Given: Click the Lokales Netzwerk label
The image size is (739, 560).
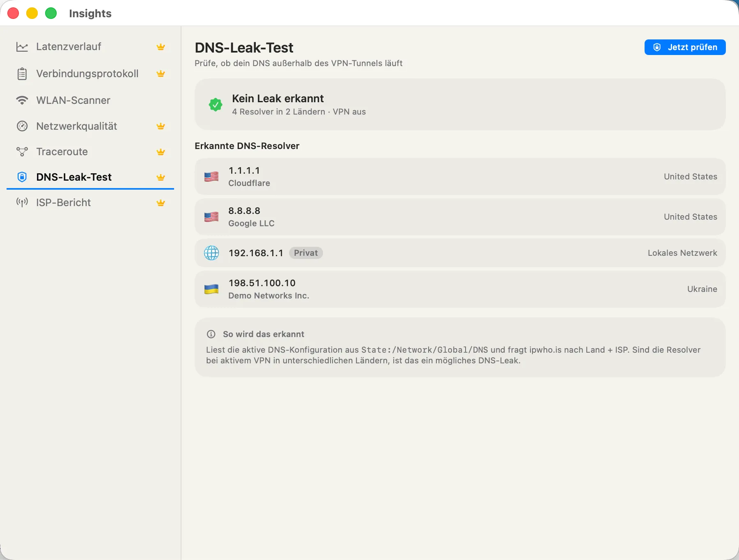Looking at the screenshot, I should 682,253.
